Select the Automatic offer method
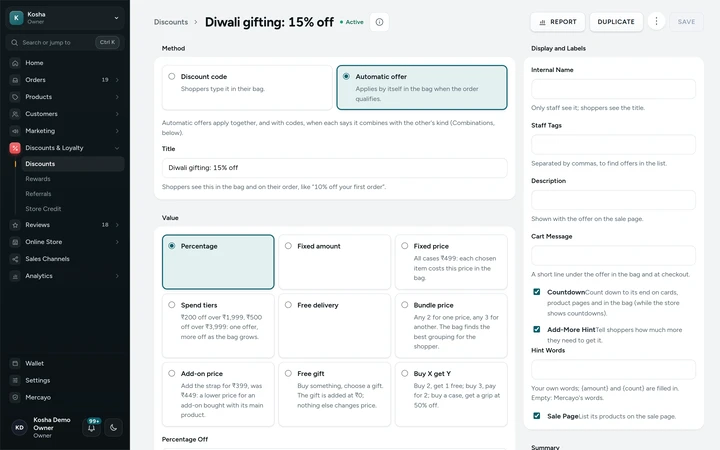This screenshot has height=450, width=720. pos(422,87)
